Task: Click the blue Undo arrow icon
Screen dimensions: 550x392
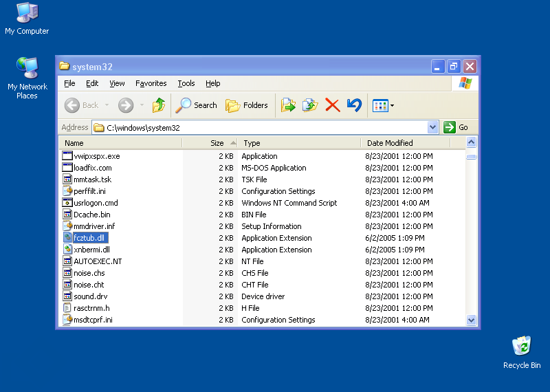Action: (x=354, y=105)
